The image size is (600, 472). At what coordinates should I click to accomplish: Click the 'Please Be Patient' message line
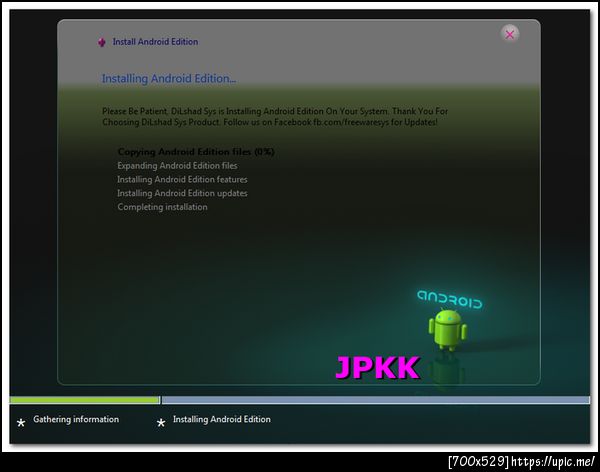[x=275, y=111]
